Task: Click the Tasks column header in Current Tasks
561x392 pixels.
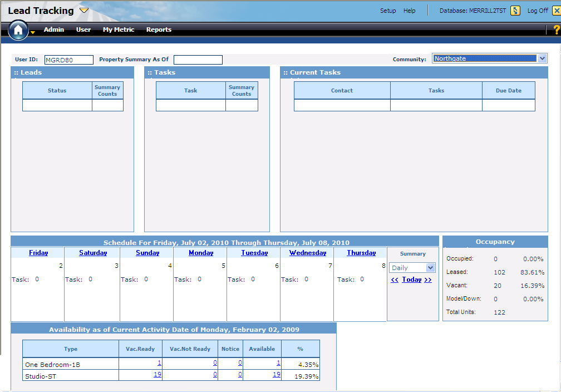Action: (x=436, y=91)
